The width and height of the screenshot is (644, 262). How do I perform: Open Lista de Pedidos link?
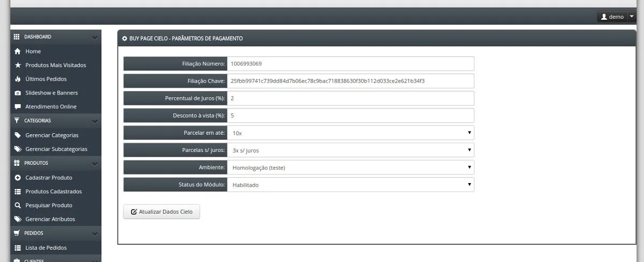pyautogui.click(x=46, y=248)
